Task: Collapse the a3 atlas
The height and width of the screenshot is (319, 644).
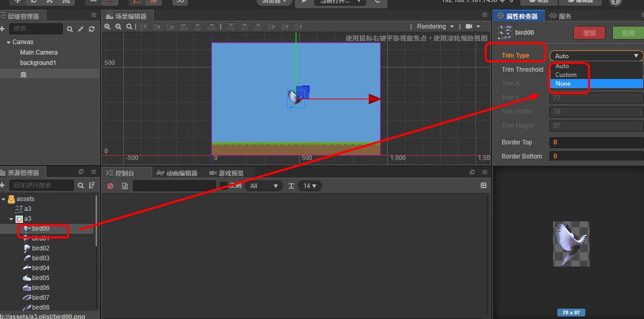Action: point(11,219)
